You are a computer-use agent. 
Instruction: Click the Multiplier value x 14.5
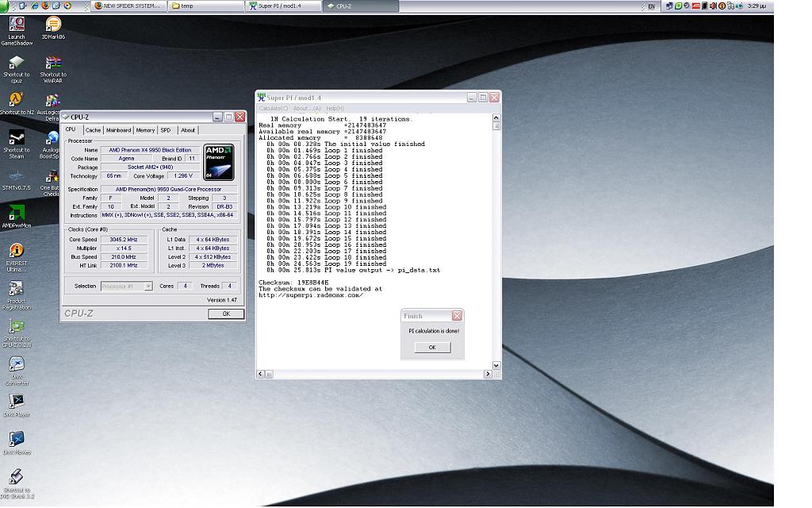123,248
